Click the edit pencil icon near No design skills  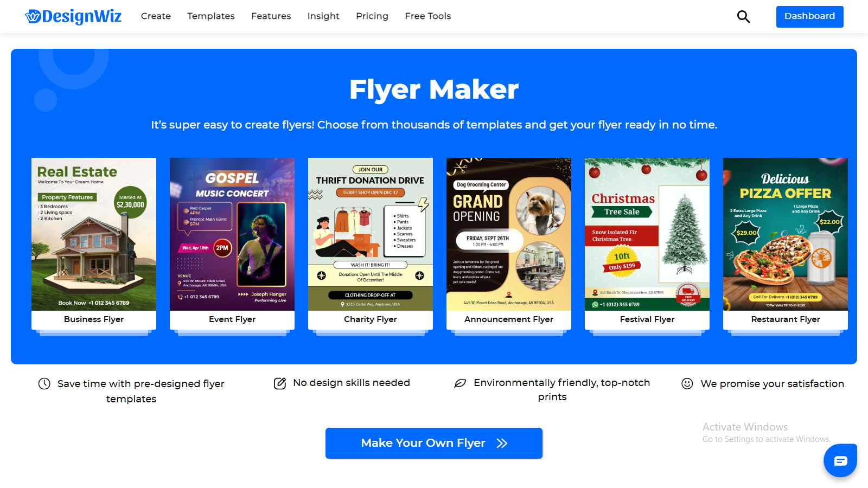pos(280,383)
